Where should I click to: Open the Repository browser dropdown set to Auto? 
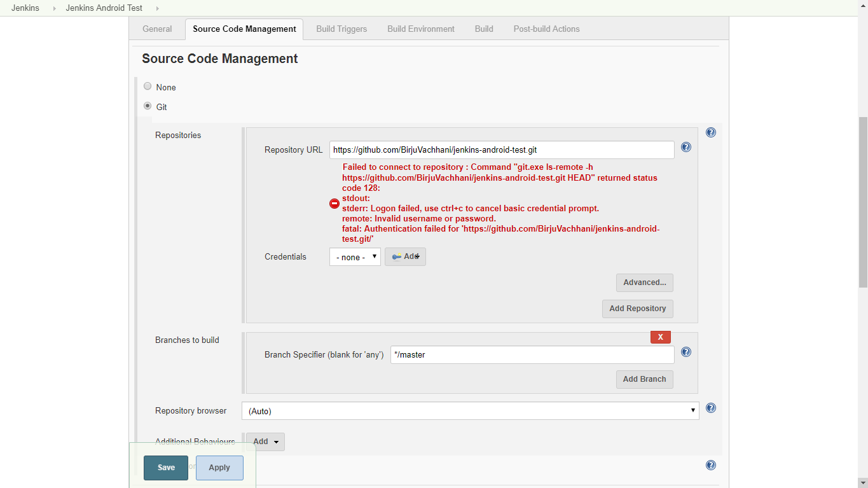pos(471,411)
